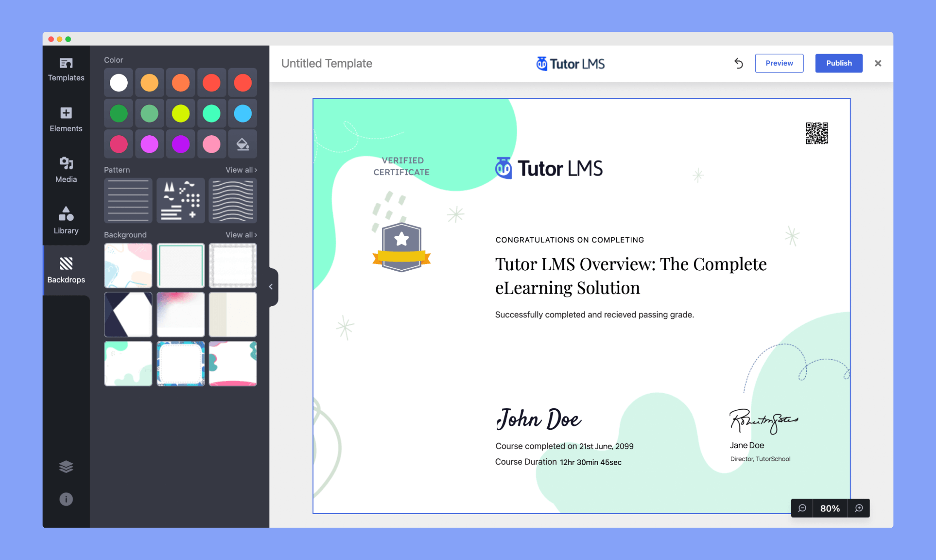Open the layers stack icon

click(66, 466)
